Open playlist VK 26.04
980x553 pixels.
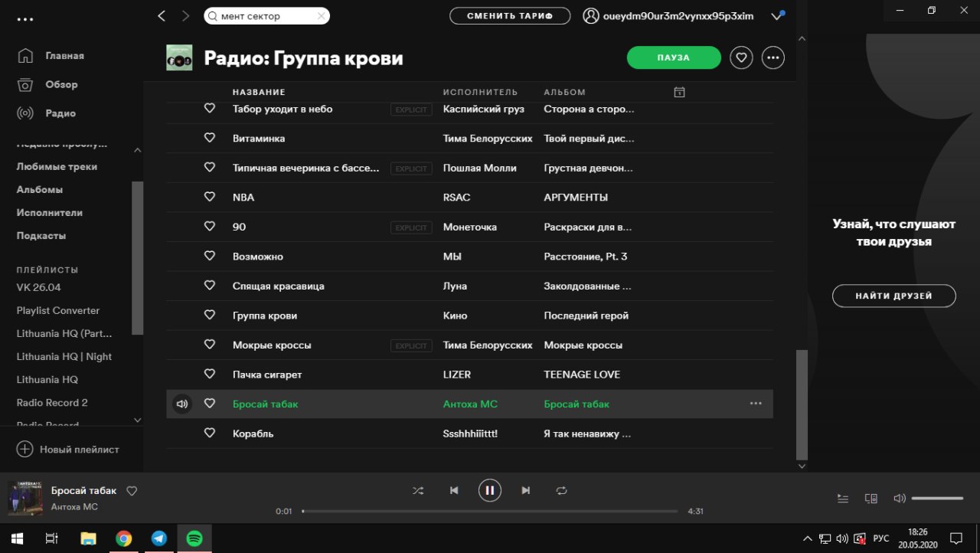[38, 287]
